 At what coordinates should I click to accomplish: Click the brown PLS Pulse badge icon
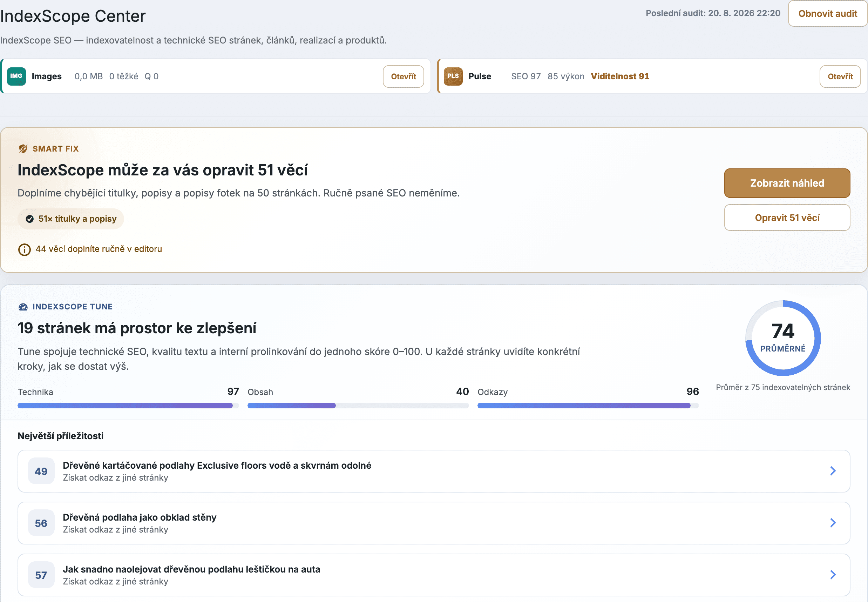(453, 76)
